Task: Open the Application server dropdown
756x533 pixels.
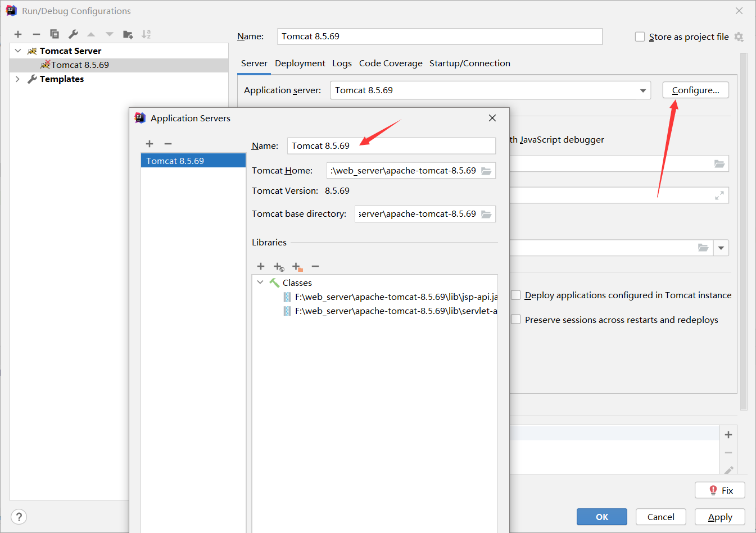Action: (x=643, y=90)
